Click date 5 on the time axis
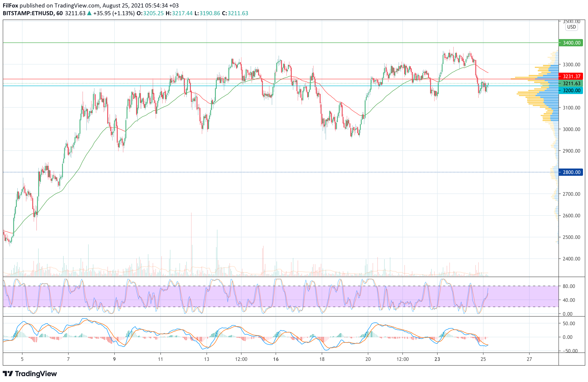Screen dimensions: 588x382 (22, 359)
